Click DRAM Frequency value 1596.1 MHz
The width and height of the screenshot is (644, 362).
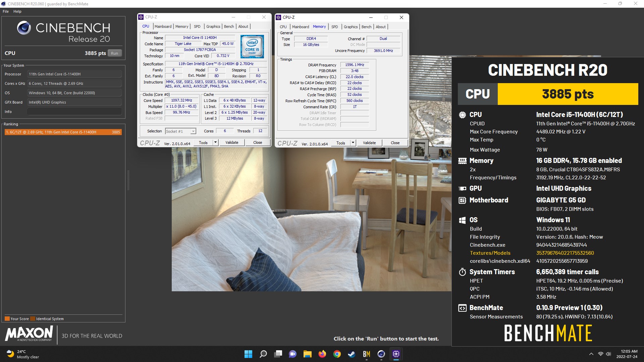[x=355, y=65]
